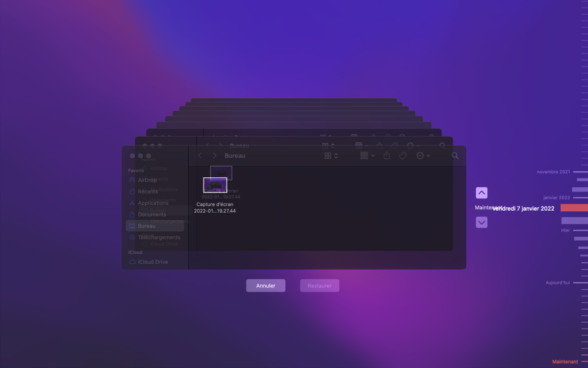This screenshot has width=588, height=368.
Task: Click back arrow in second Finder window
Action: [x=207, y=145]
